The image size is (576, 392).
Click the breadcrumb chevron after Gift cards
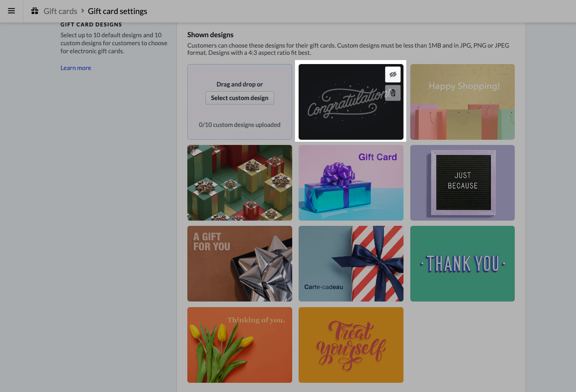pos(82,11)
